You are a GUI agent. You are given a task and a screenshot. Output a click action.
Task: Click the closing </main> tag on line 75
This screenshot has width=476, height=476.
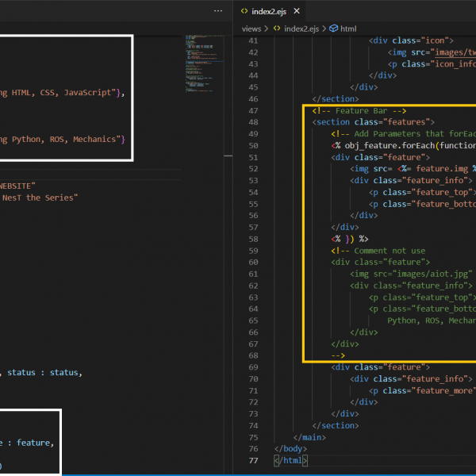(309, 437)
